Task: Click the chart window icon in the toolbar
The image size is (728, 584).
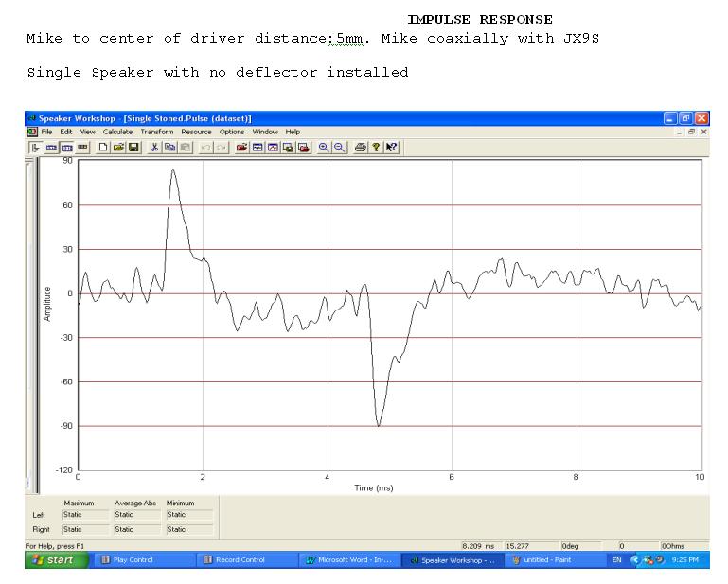Action: coord(273,148)
